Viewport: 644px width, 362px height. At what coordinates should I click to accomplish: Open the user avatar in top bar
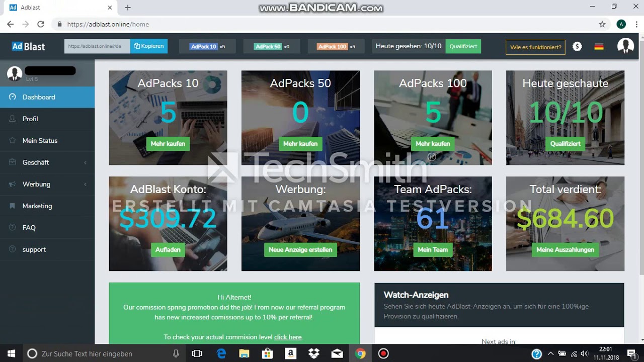click(x=625, y=46)
